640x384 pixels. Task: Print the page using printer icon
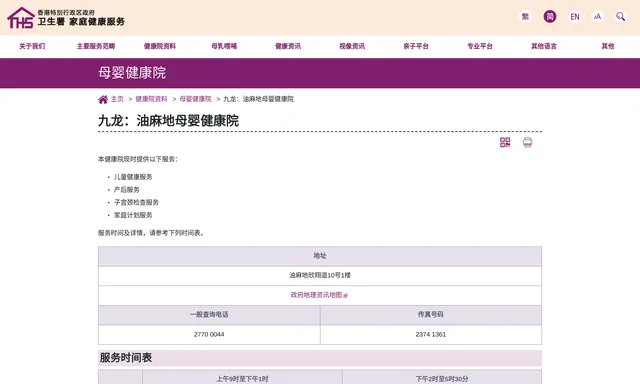pos(527,142)
